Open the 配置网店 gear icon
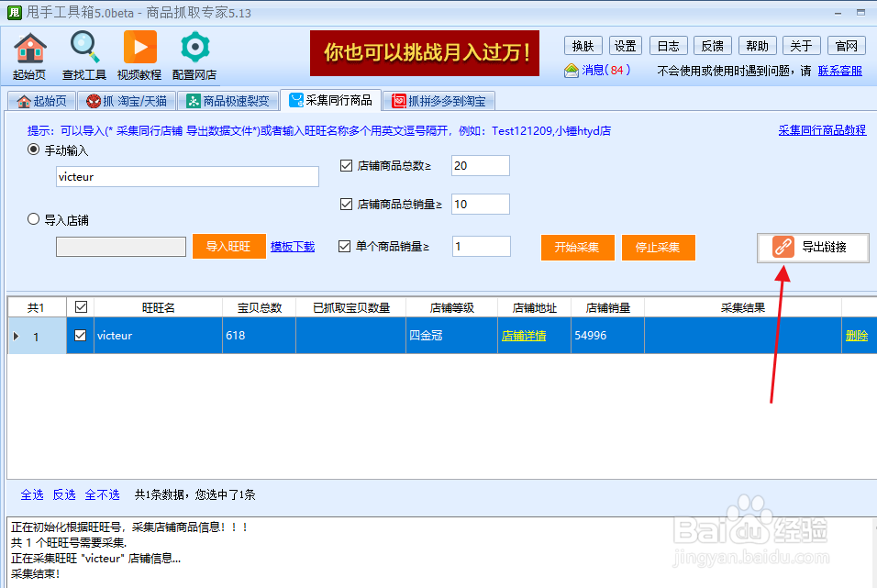877x588 pixels. pyautogui.click(x=194, y=46)
